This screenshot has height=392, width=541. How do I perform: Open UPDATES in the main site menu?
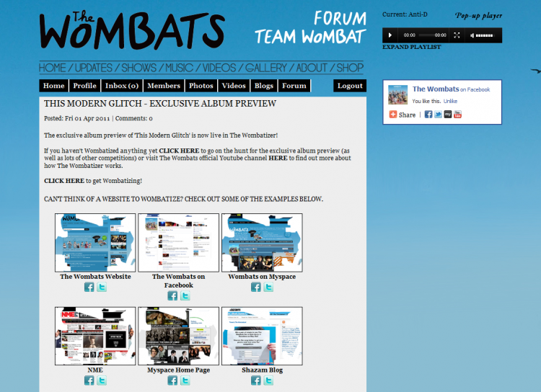point(94,68)
